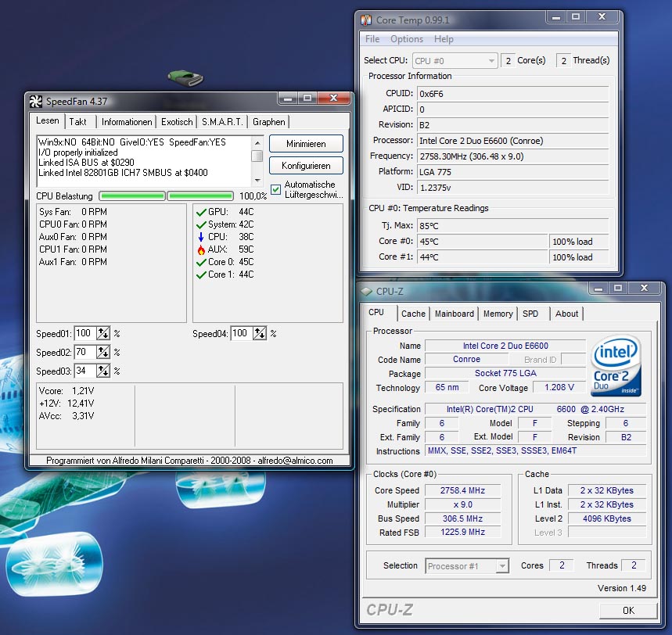Click the Speed02 value field showing 70
This screenshot has width=672, height=635.
(x=85, y=352)
